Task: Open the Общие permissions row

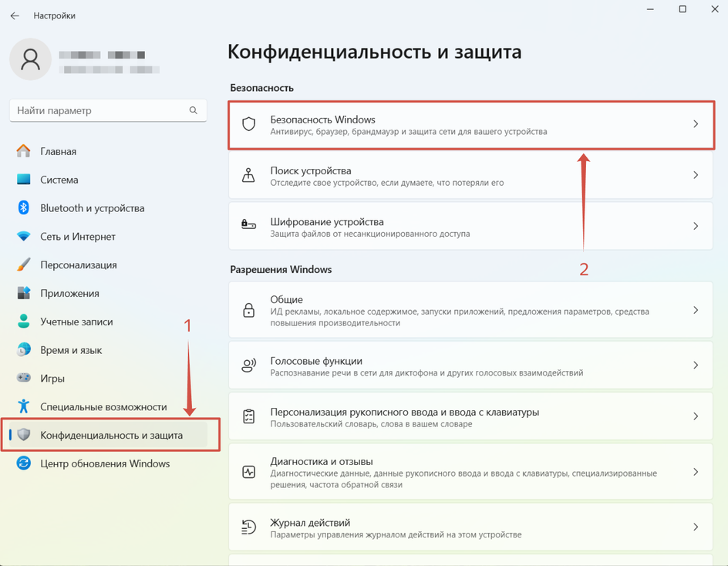Action: pos(470,310)
